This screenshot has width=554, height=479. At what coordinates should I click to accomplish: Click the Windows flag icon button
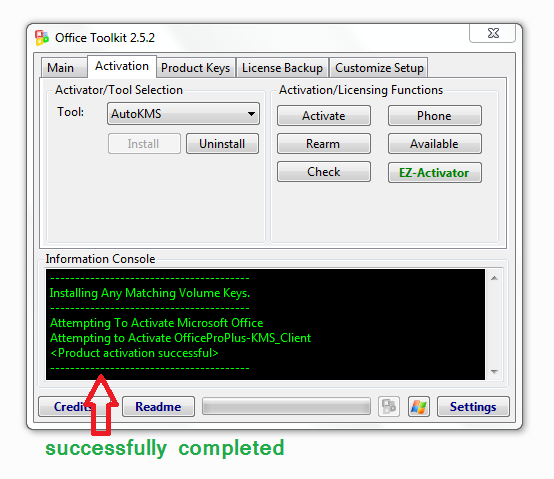pyautogui.click(x=419, y=406)
